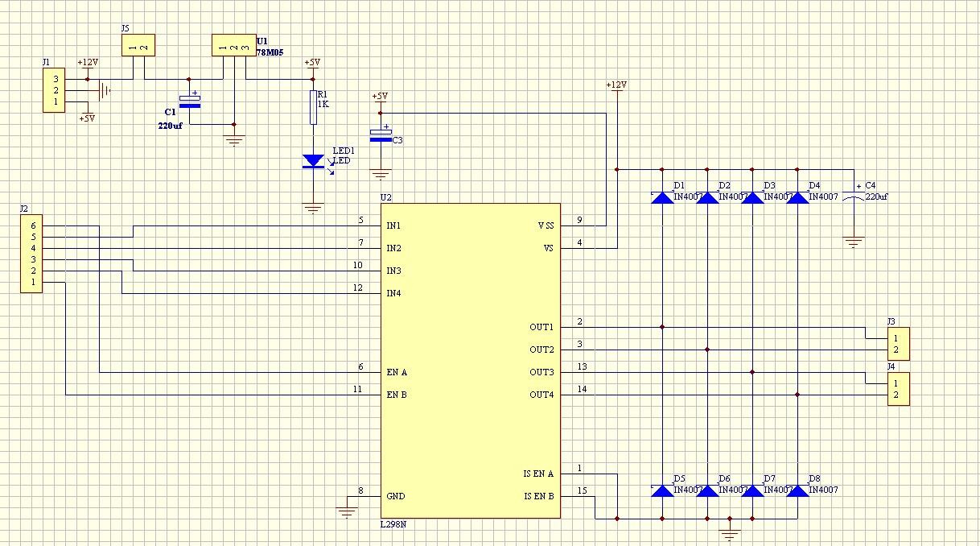This screenshot has height=546, width=980.
Task: Click the IN3 pin label on U2
Action: [x=393, y=271]
